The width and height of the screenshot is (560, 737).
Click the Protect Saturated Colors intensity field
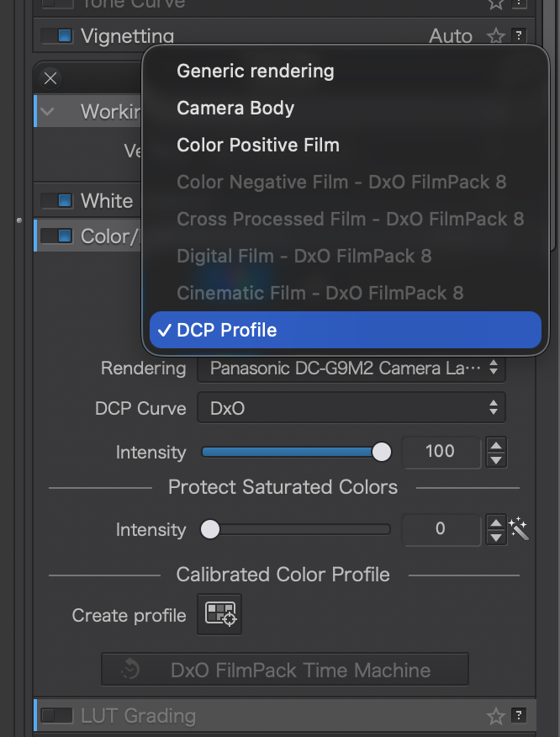click(441, 529)
